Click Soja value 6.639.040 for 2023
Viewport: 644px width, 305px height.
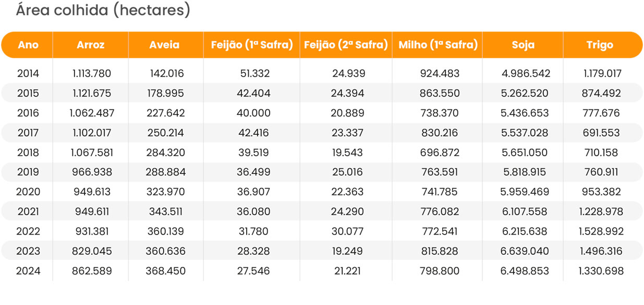coord(525,251)
